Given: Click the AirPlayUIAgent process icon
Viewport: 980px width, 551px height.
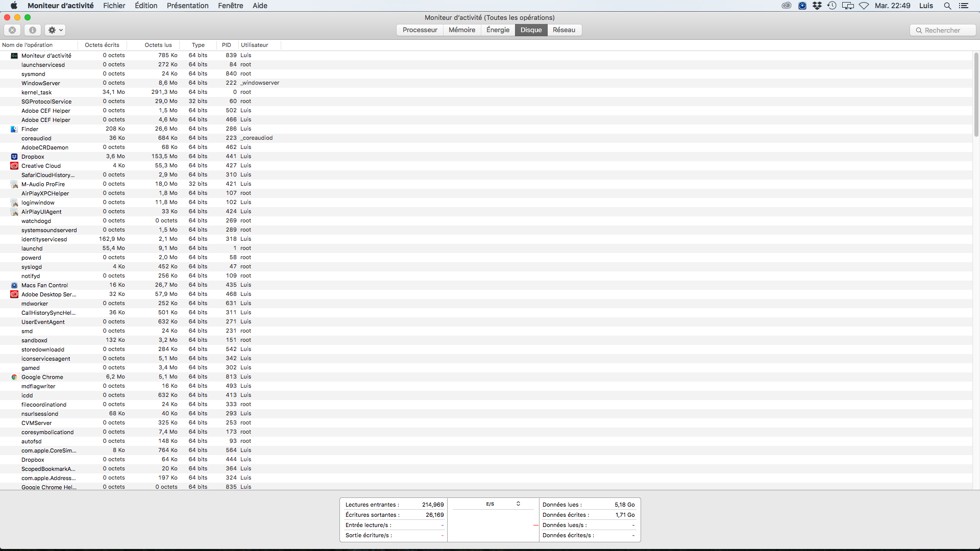Looking at the screenshot, I should pyautogui.click(x=14, y=212).
